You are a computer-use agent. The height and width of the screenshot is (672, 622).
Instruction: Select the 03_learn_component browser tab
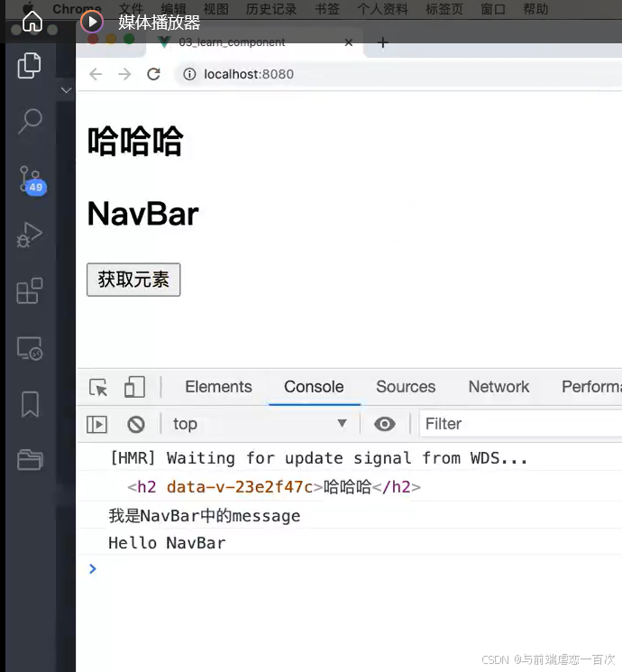pyautogui.click(x=254, y=42)
